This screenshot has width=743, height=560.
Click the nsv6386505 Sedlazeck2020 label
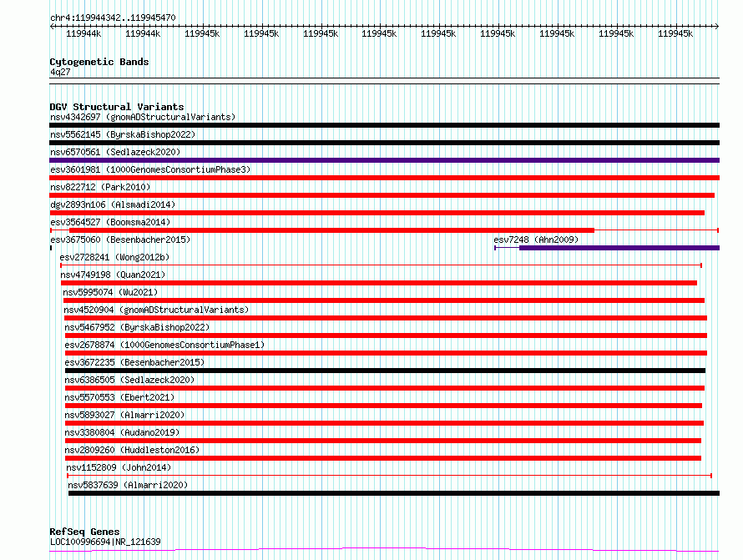point(130,380)
